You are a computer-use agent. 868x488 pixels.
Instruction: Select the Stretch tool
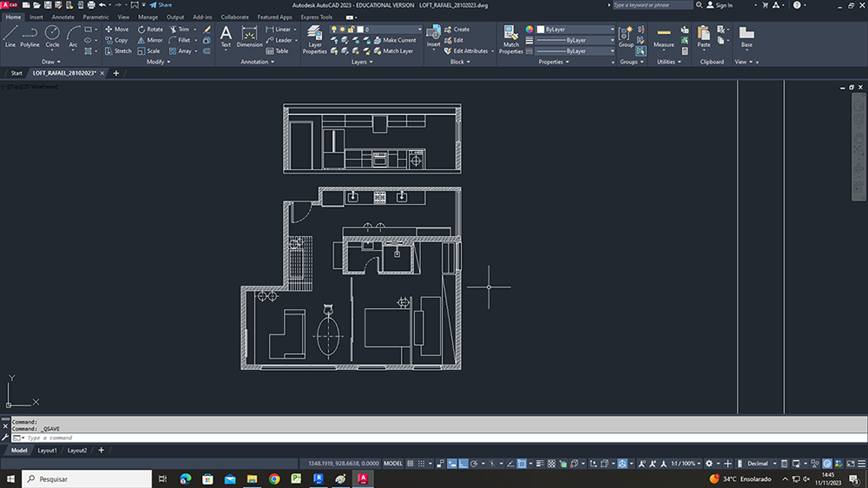click(x=118, y=51)
